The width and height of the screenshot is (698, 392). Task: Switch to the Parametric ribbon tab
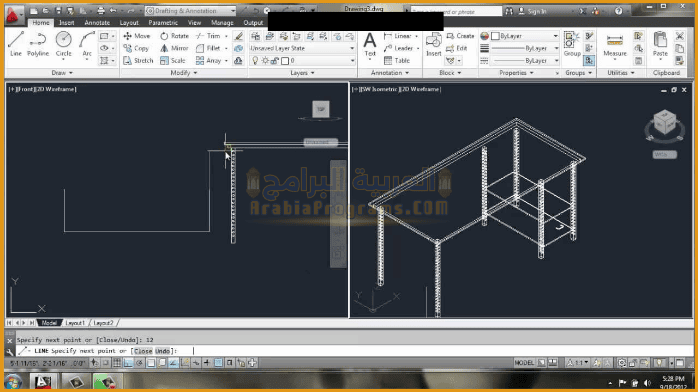pos(163,23)
